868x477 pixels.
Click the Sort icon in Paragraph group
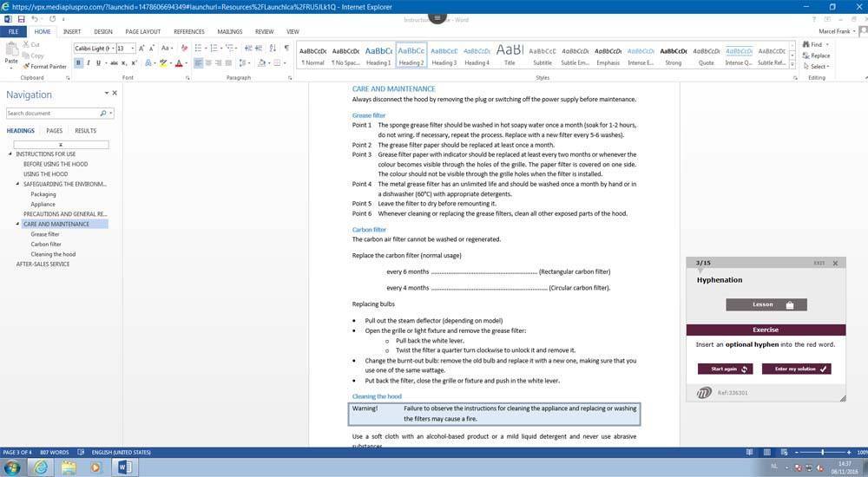point(272,49)
